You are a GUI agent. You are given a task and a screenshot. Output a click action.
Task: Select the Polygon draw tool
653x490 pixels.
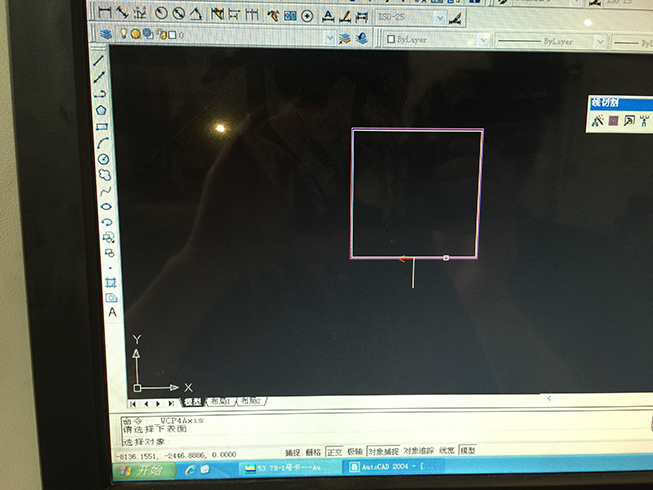pos(102,110)
